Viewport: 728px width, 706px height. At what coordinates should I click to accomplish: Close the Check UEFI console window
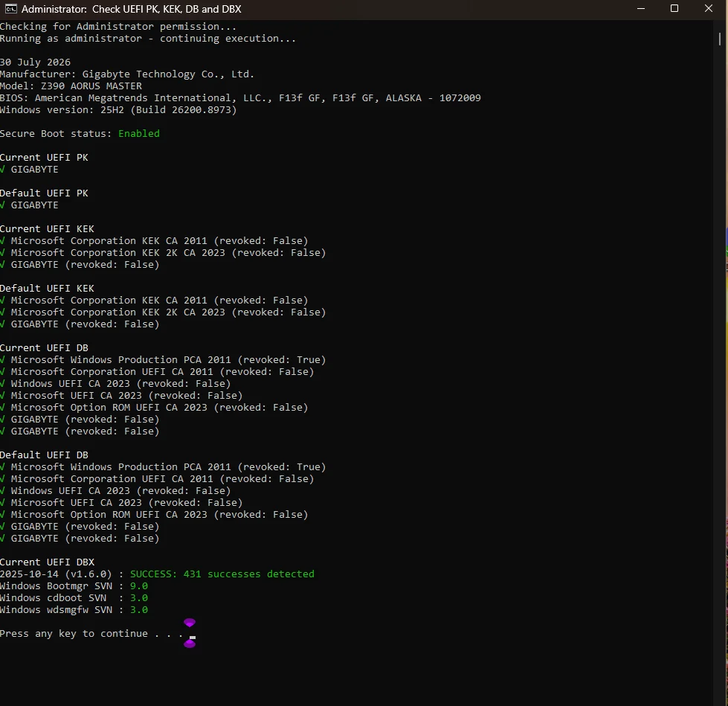(709, 9)
